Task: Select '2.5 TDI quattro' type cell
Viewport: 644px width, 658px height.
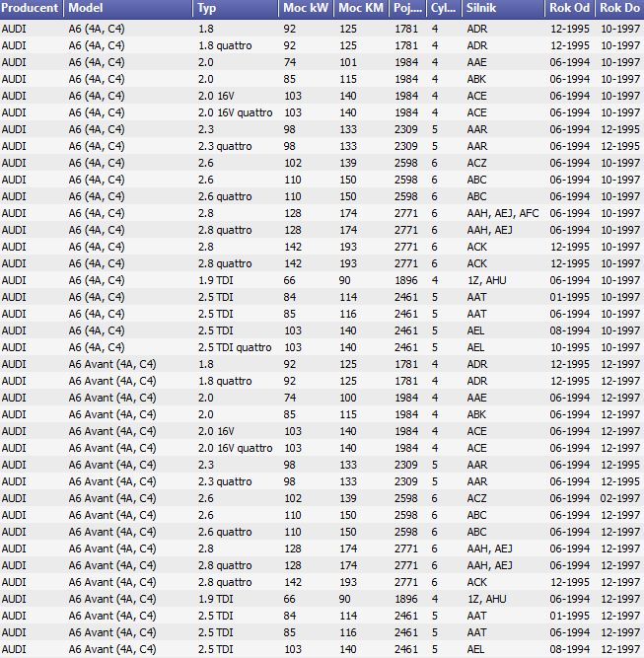Action: [235, 347]
